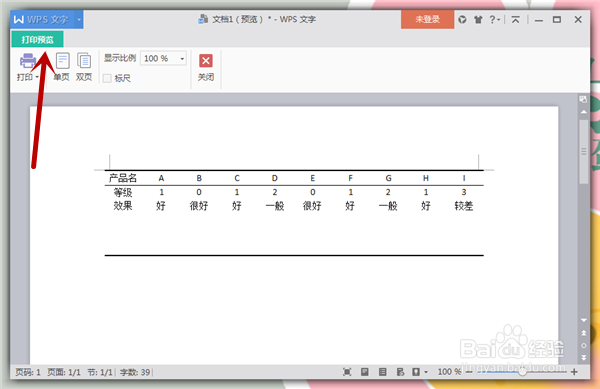Click the 页码: 1 status entry
This screenshot has height=389, width=600.
[x=28, y=372]
